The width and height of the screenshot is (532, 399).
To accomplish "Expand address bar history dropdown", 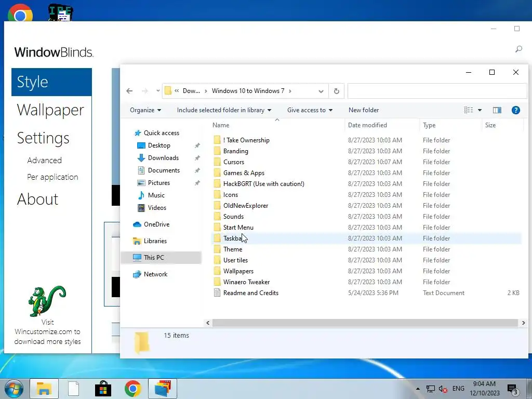I will (321, 91).
